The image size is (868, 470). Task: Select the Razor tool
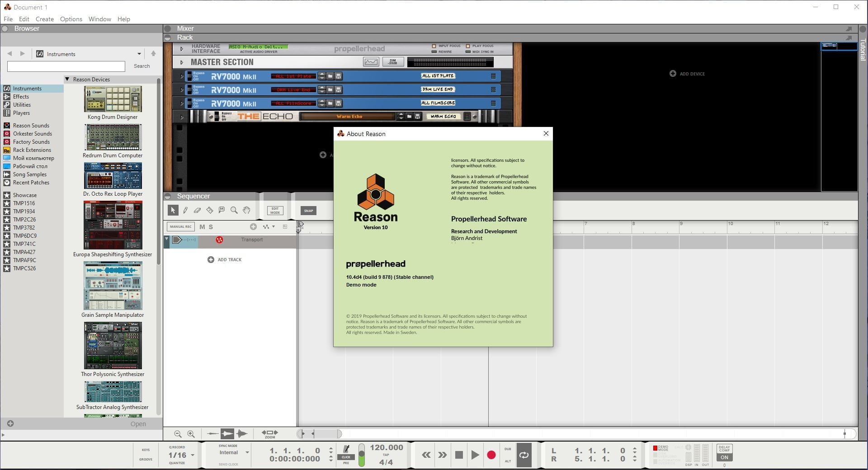coord(209,210)
